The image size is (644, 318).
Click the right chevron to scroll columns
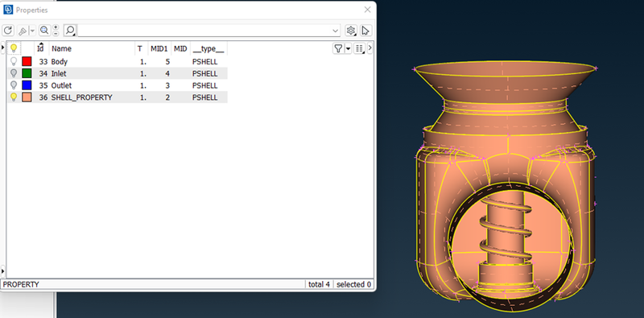(370, 48)
